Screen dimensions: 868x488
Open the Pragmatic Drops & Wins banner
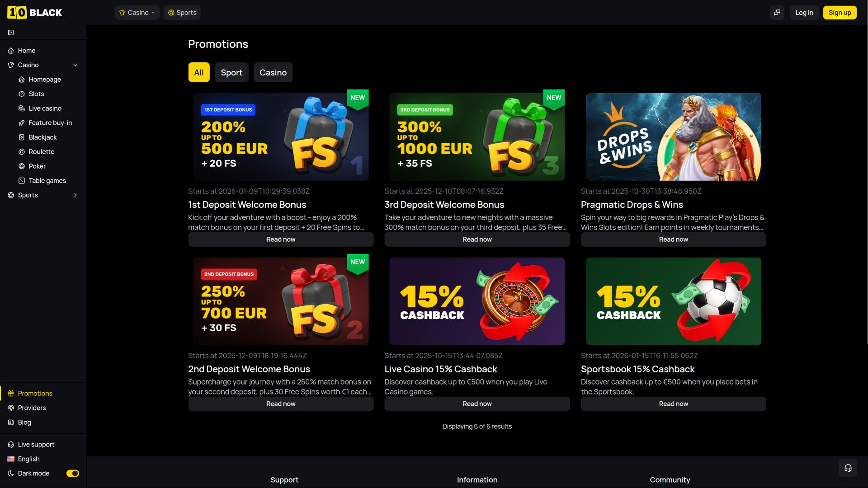point(673,136)
